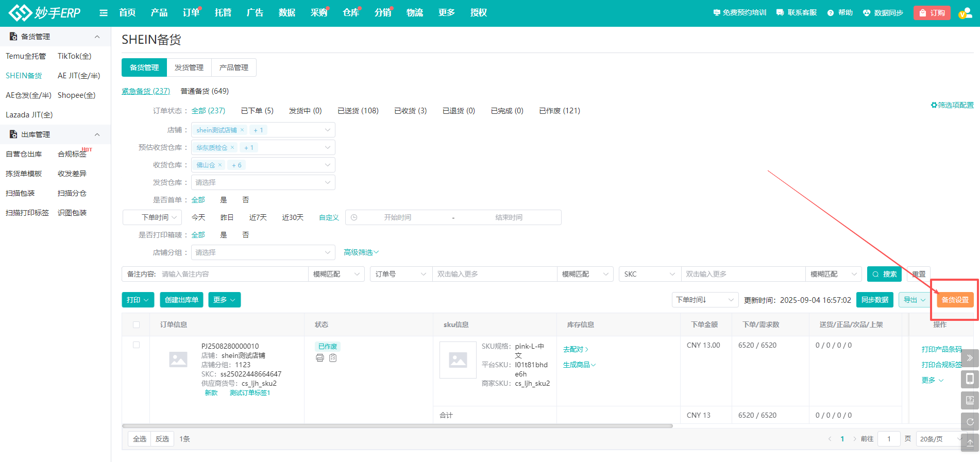The image size is (980, 462).
Task: Go to previous page arrow
Action: point(830,439)
